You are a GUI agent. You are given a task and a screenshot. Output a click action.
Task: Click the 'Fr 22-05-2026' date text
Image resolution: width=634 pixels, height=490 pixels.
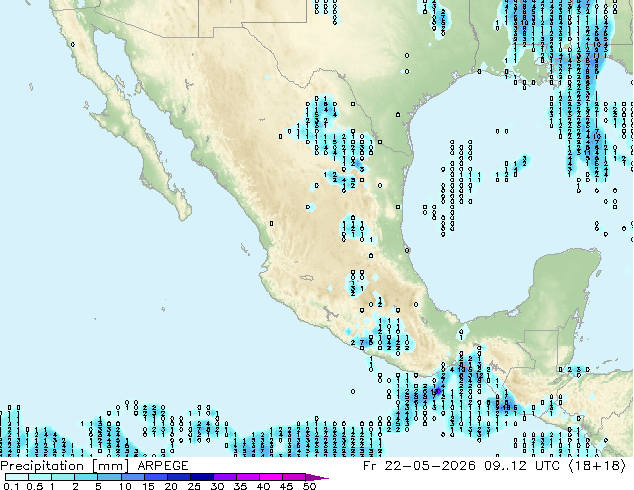click(x=419, y=466)
